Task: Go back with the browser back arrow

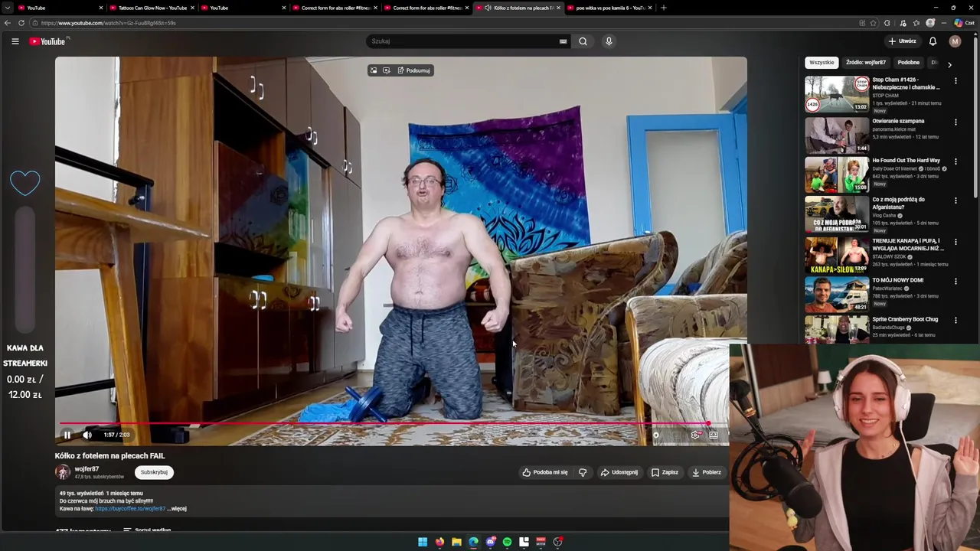Action: point(8,23)
